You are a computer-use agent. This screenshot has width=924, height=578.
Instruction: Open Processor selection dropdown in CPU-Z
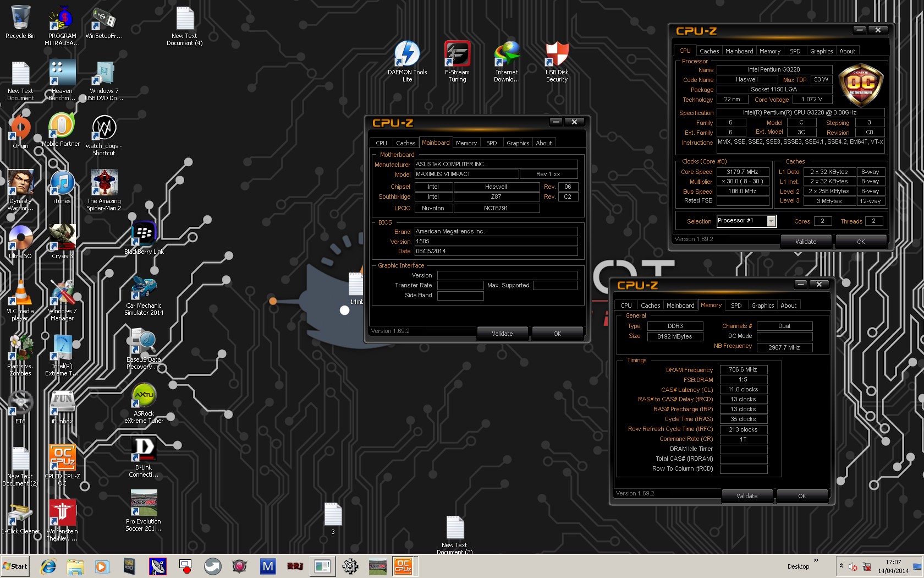[772, 221]
